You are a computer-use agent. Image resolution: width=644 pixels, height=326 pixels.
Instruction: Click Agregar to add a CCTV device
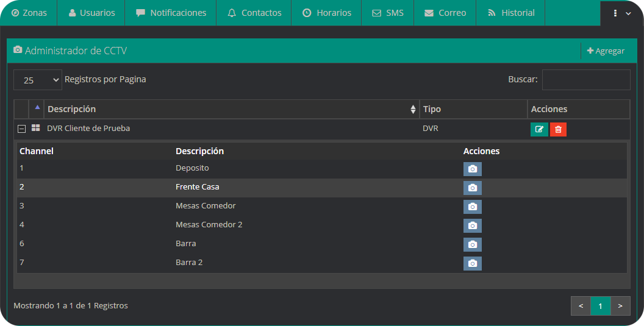(606, 51)
